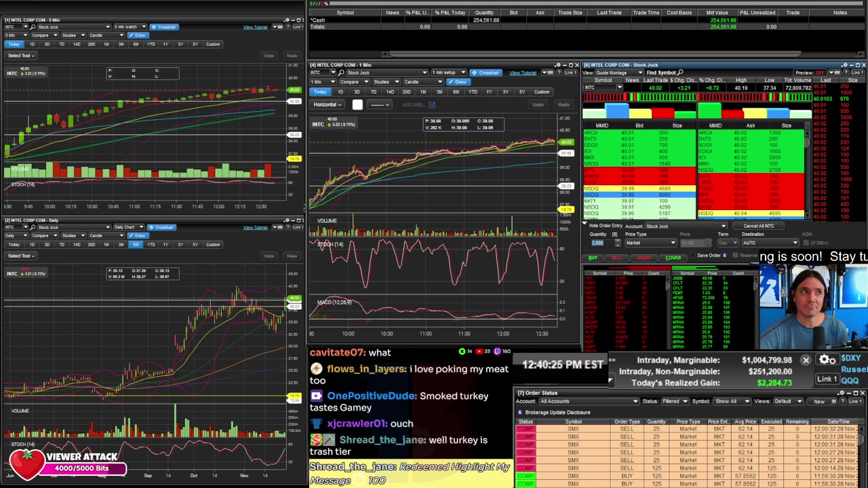Click Link 1 in Order Status window
The width and height of the screenshot is (868, 488).
[x=855, y=401]
